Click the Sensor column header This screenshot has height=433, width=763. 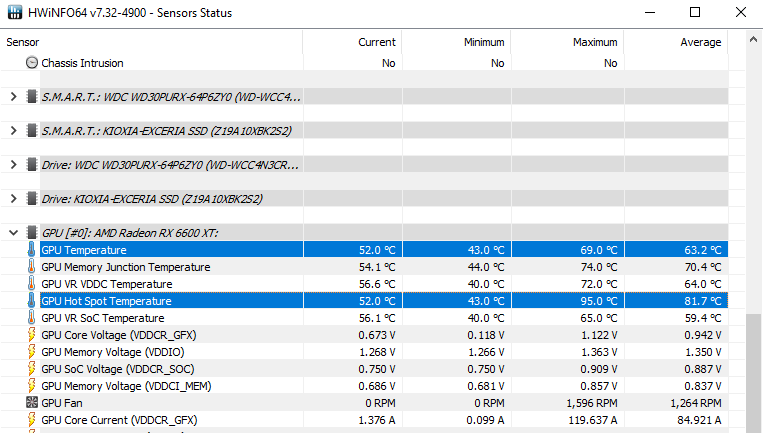coord(151,42)
